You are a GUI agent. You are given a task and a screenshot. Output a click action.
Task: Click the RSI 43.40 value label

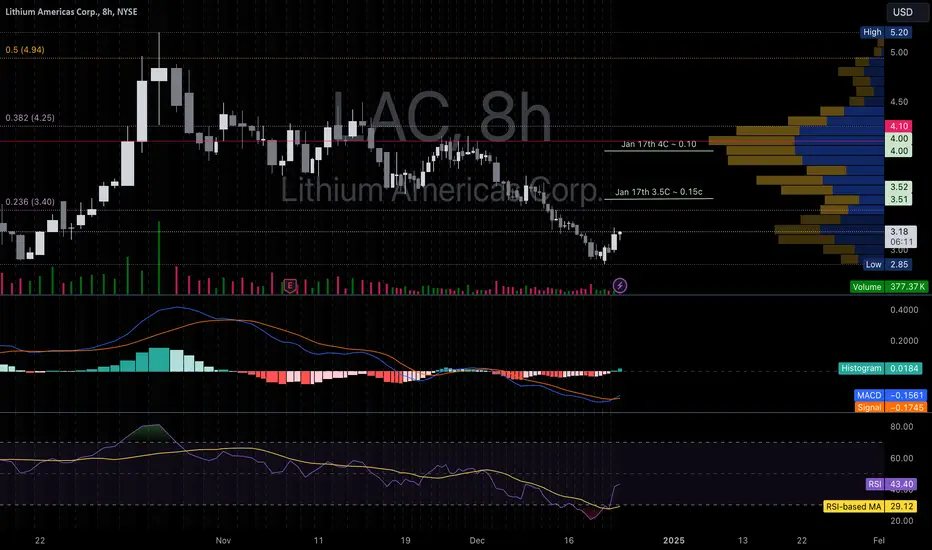coord(891,484)
